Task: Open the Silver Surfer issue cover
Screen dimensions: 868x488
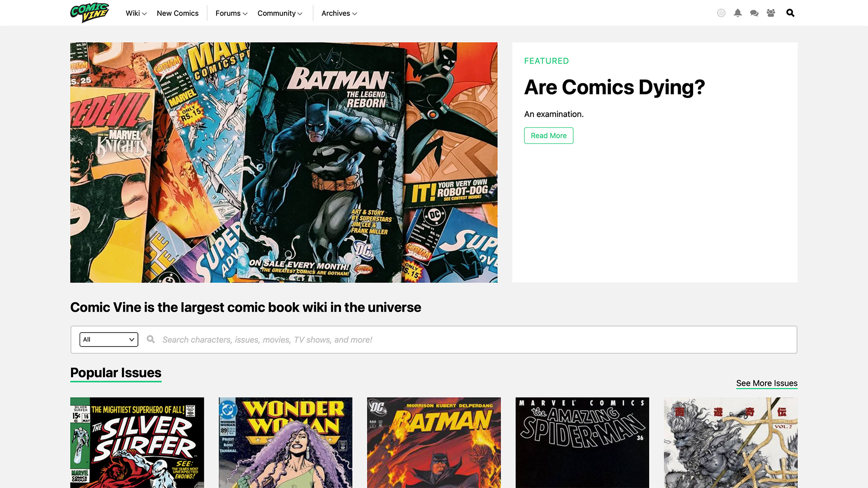Action: (x=137, y=442)
